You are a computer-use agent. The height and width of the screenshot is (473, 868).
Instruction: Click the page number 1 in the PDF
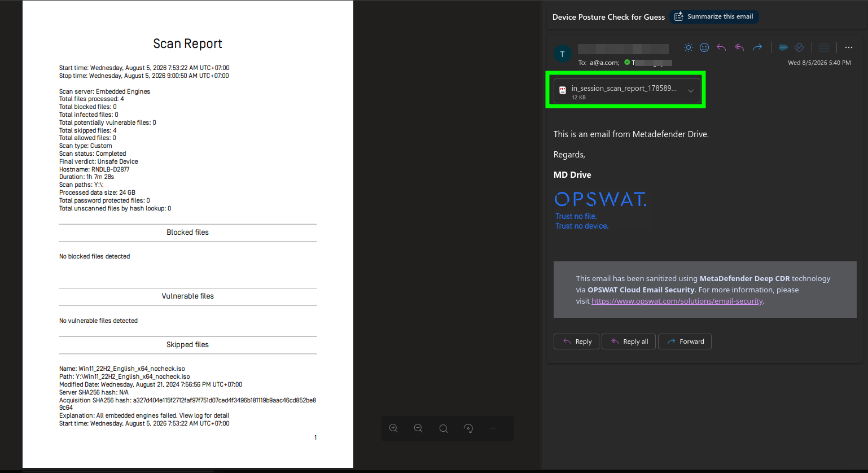(x=315, y=437)
